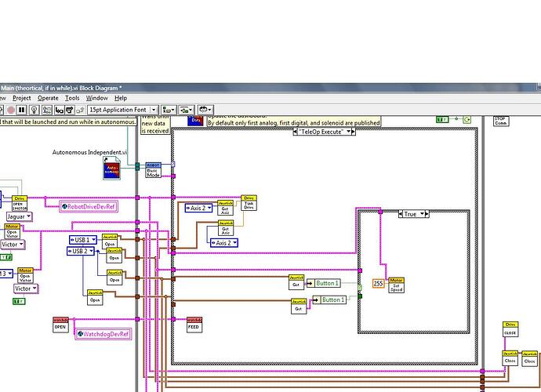Open the Victor selector under upper Motor Open
541x392 pixels.
[13, 245]
